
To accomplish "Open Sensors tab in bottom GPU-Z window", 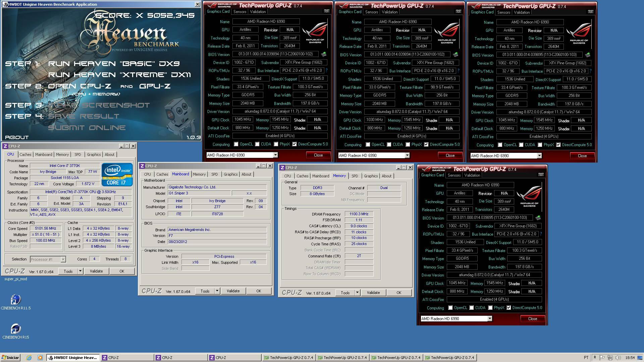I will click(x=454, y=175).
